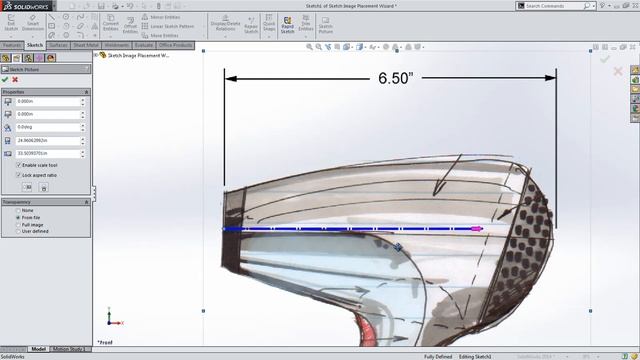Open the ConfigurationManager tab icon
This screenshot has height=360, width=640.
(x=28, y=58)
